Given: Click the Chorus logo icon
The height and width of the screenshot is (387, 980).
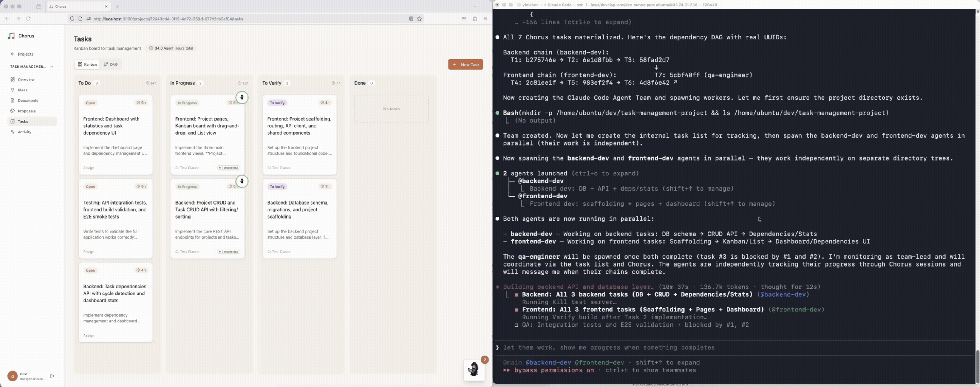Looking at the screenshot, I should (11, 36).
